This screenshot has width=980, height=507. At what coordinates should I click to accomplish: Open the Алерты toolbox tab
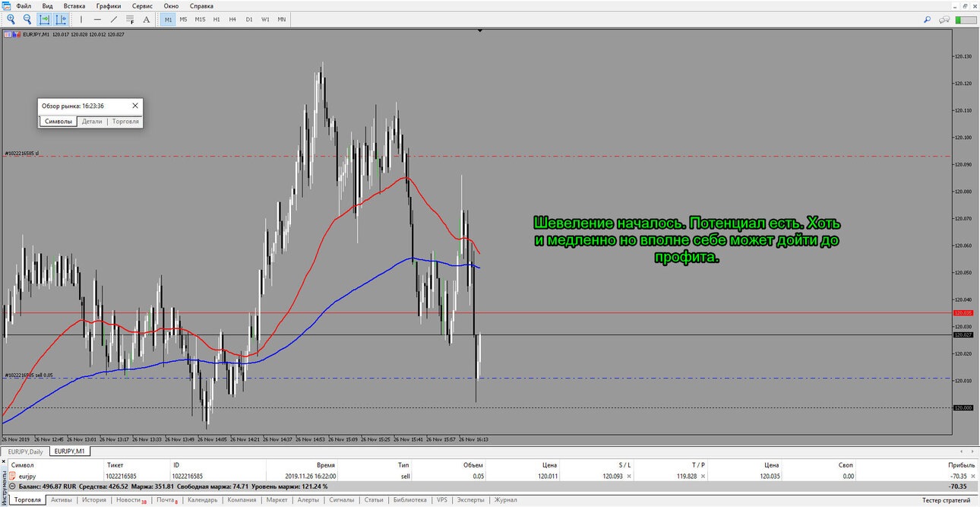pos(308,500)
